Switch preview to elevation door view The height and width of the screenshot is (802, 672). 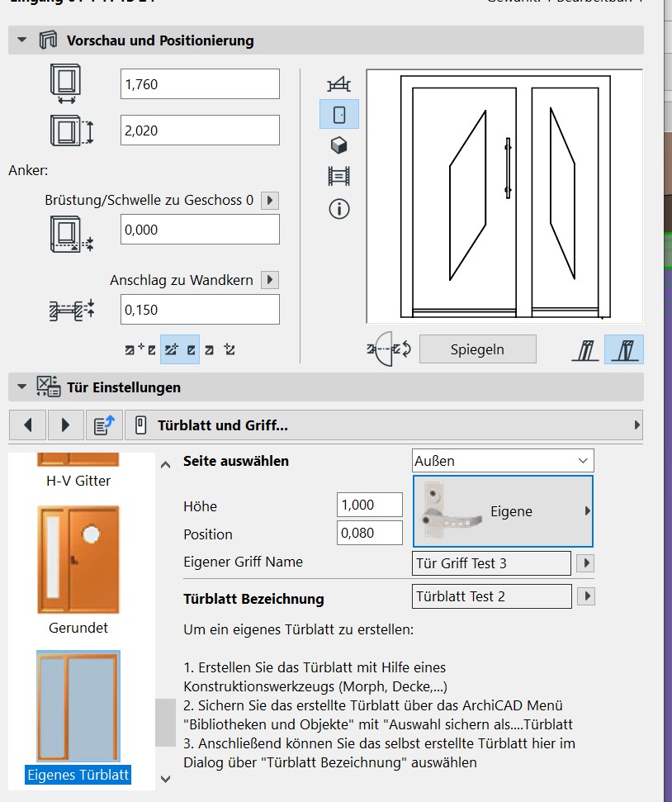coord(338,114)
